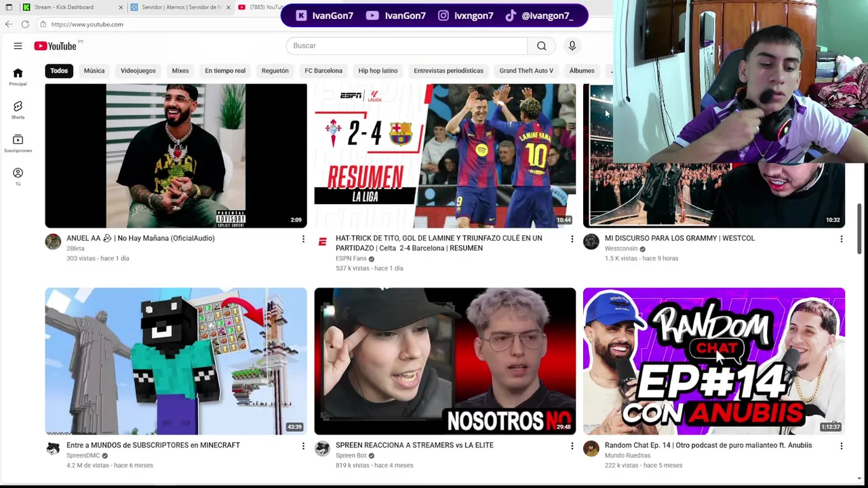
Task: Filter feed by Música chip
Action: (94, 70)
